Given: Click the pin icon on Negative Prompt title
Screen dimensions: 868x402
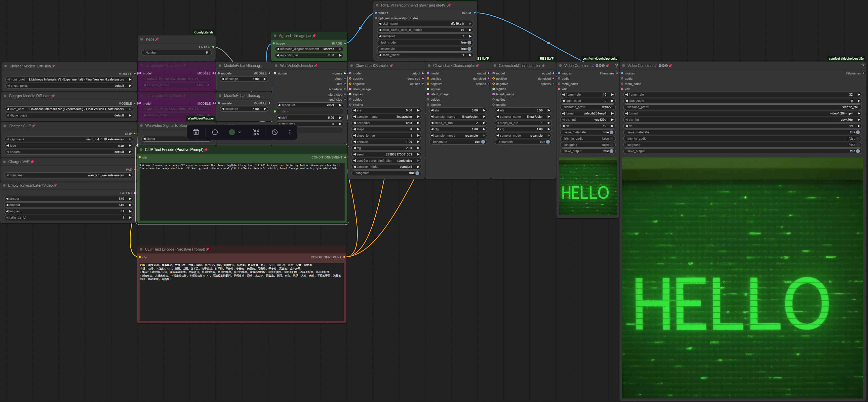Looking at the screenshot, I should tap(208, 249).
